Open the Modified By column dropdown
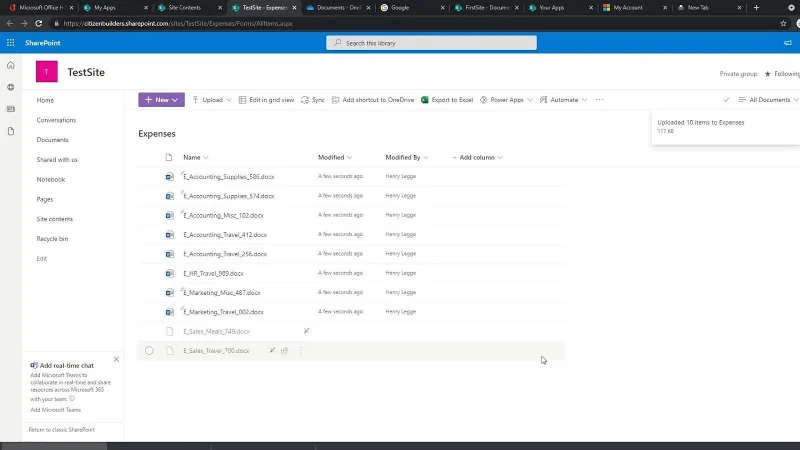The width and height of the screenshot is (800, 450). click(407, 157)
